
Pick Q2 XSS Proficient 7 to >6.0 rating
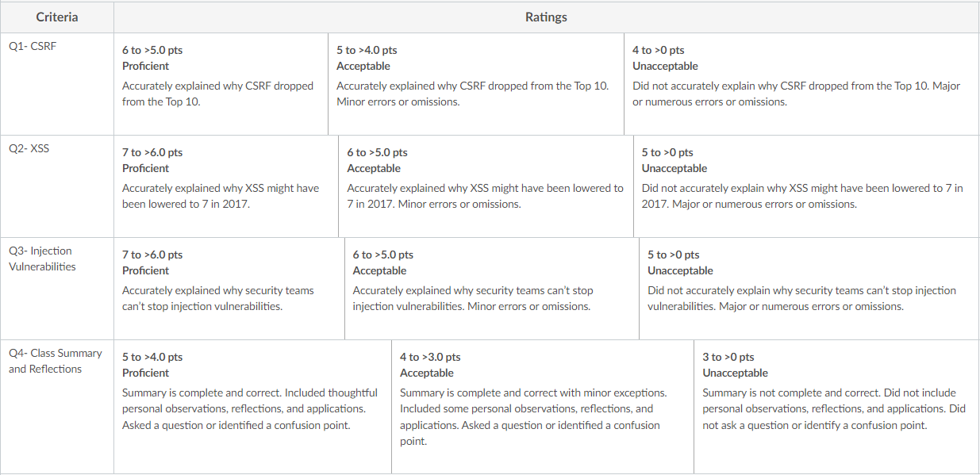[x=226, y=186]
